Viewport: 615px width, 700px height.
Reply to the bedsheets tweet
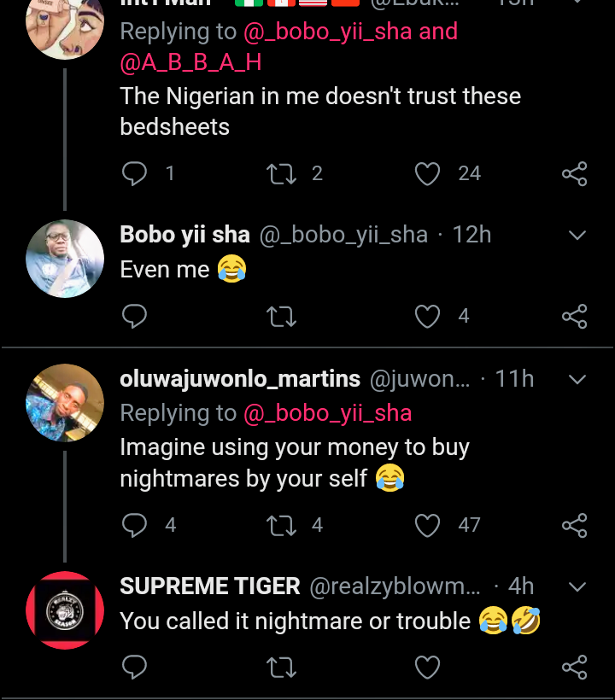[135, 174]
